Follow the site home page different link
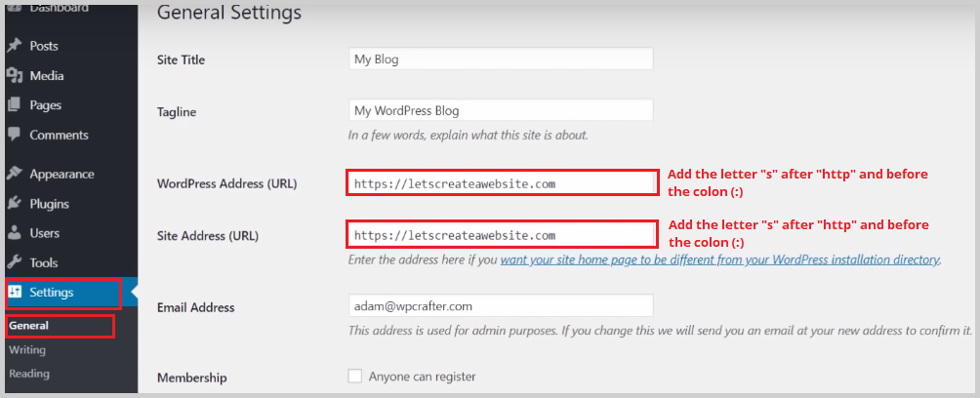Image resolution: width=980 pixels, height=398 pixels. tap(720, 259)
